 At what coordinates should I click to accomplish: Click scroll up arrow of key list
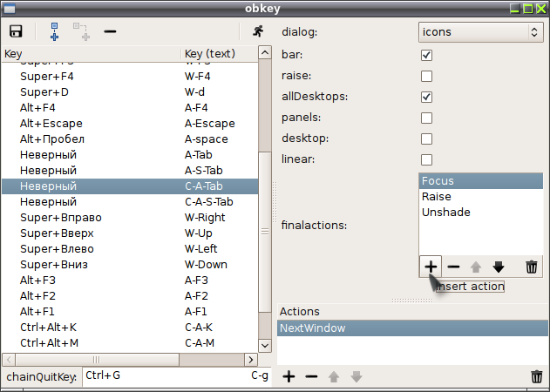[265, 52]
